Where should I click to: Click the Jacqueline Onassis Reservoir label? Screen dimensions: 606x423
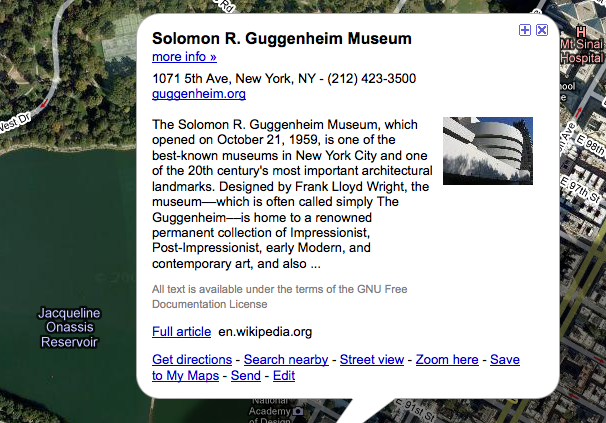click(x=68, y=327)
